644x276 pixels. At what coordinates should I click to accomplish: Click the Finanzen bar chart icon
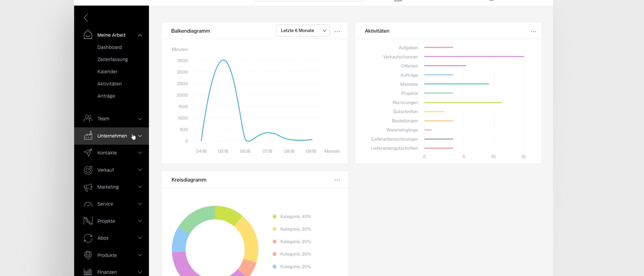[x=88, y=272]
